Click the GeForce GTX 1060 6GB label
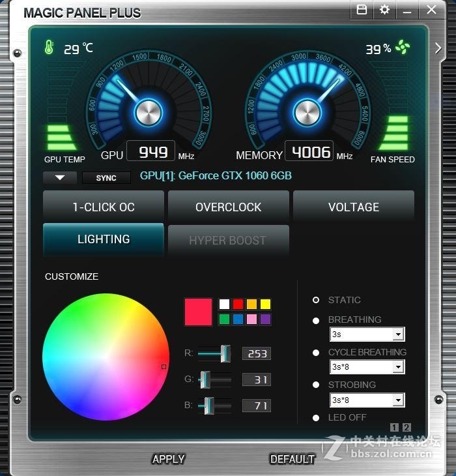The height and width of the screenshot is (476, 456). click(216, 176)
